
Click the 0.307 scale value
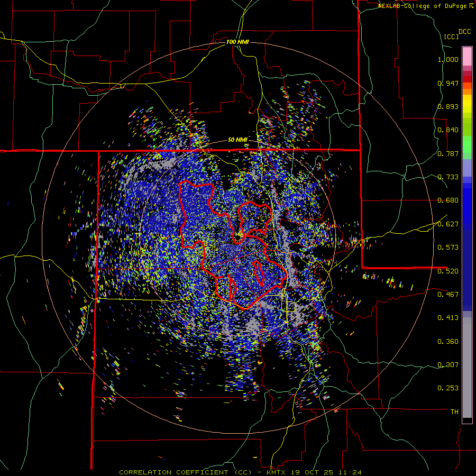448,364
